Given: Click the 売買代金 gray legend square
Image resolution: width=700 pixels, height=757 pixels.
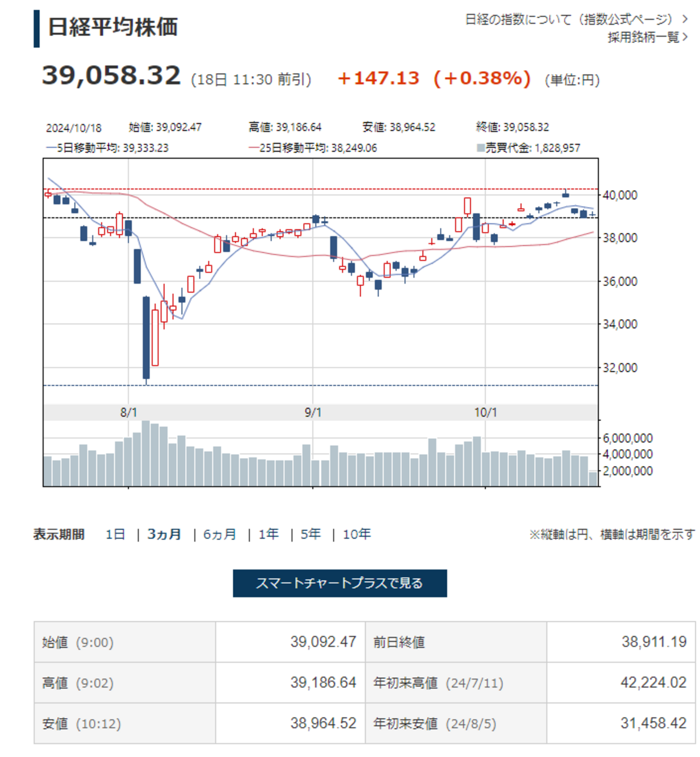Looking at the screenshot, I should tap(480, 148).
